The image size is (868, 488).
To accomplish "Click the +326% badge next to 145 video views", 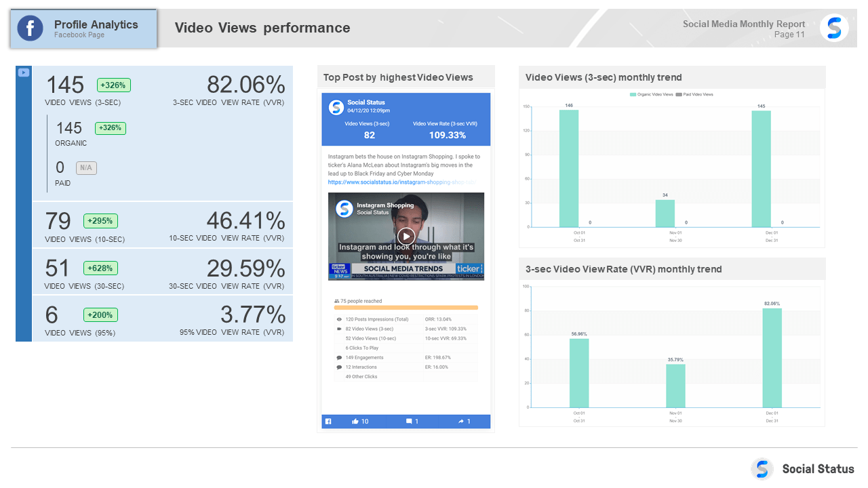I will (114, 85).
